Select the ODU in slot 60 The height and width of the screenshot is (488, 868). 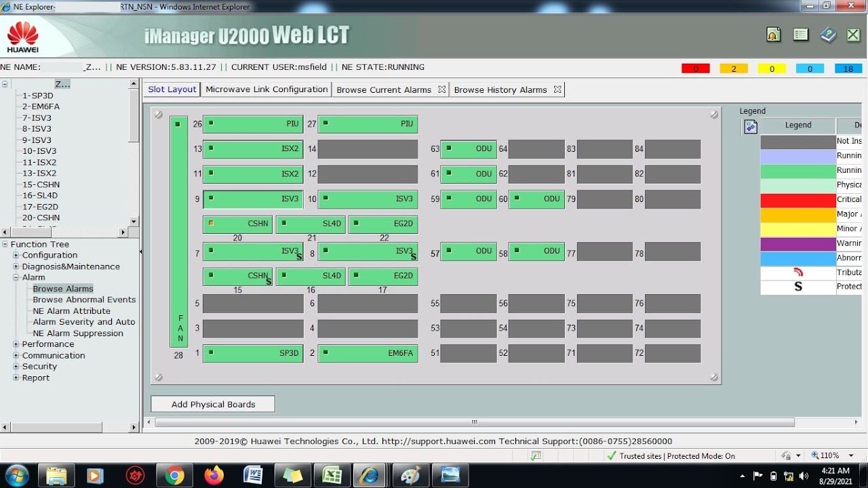pyautogui.click(x=536, y=199)
